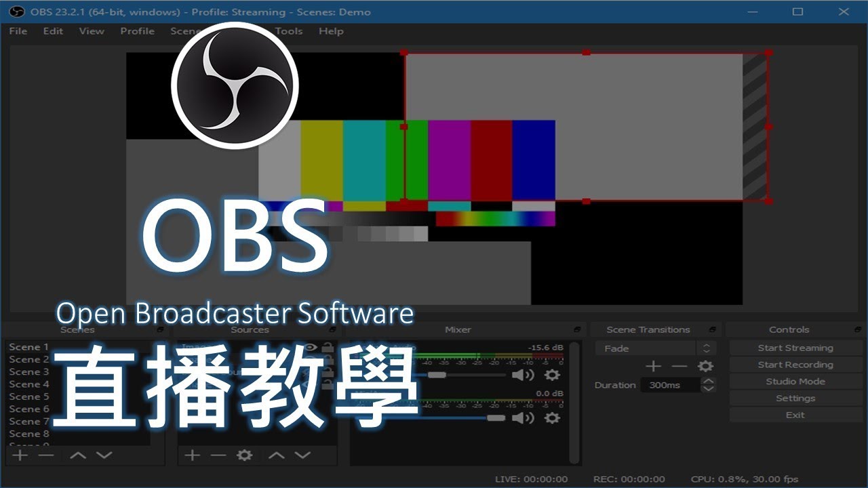
Task: Remove the selected source with the minus icon
Action: click(x=218, y=455)
